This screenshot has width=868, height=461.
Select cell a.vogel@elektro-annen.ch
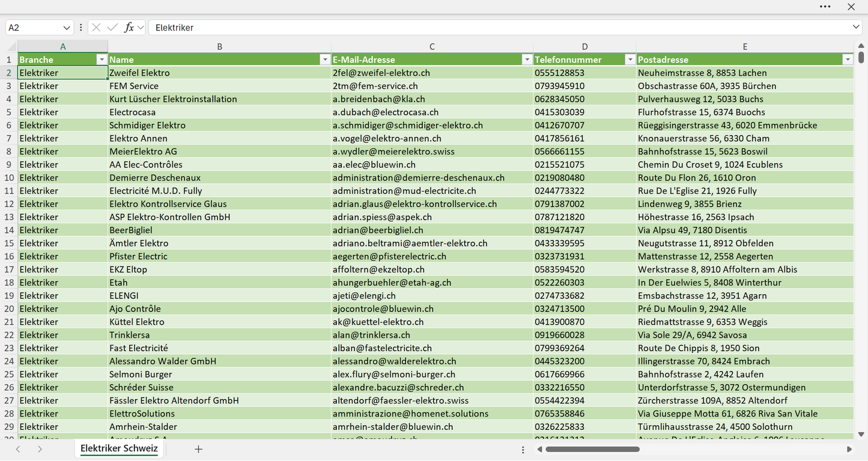[432, 138]
